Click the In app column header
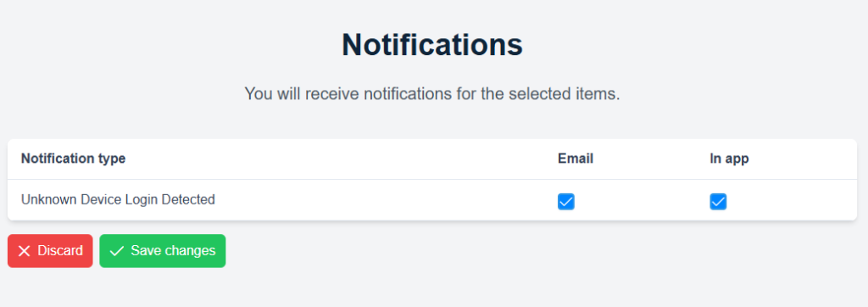This screenshot has width=868, height=307. 729,159
